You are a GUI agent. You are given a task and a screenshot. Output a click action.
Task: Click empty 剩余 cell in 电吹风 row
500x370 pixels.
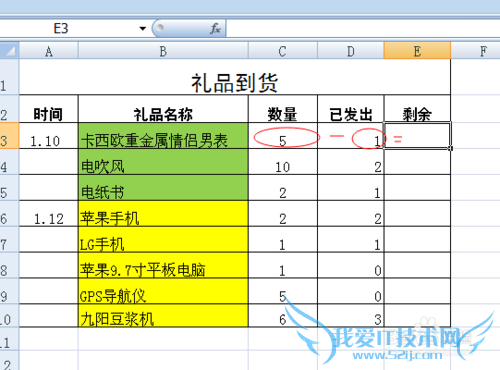pyautogui.click(x=417, y=162)
